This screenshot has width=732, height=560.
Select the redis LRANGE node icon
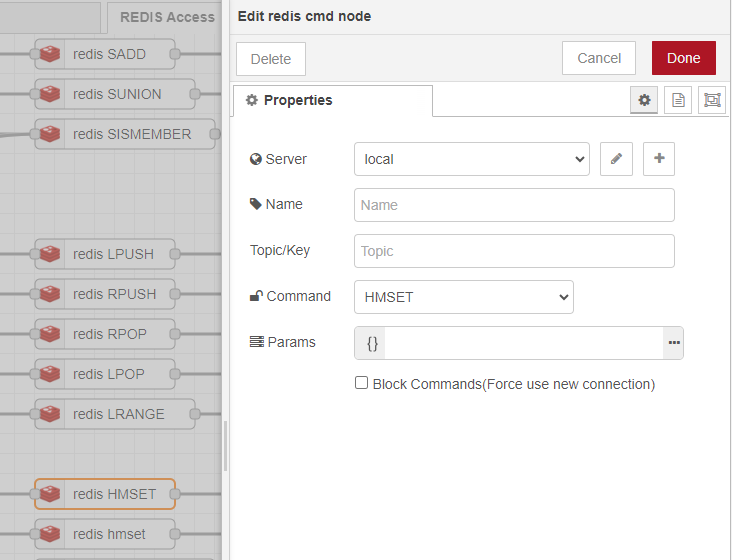click(x=50, y=414)
